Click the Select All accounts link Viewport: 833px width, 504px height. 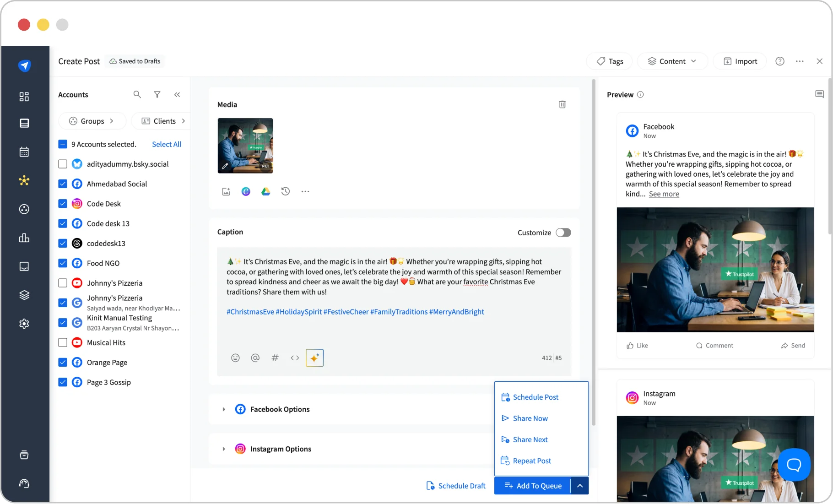click(167, 144)
